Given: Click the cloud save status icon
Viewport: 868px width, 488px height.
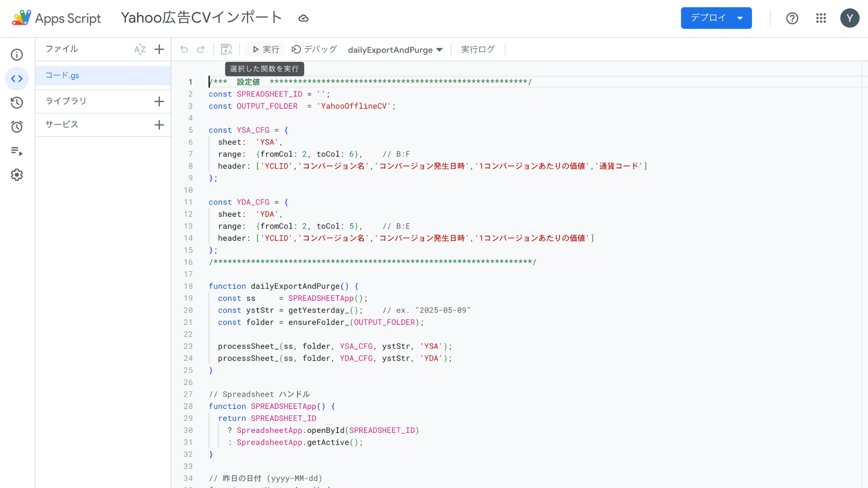Looking at the screenshot, I should tap(303, 18).
